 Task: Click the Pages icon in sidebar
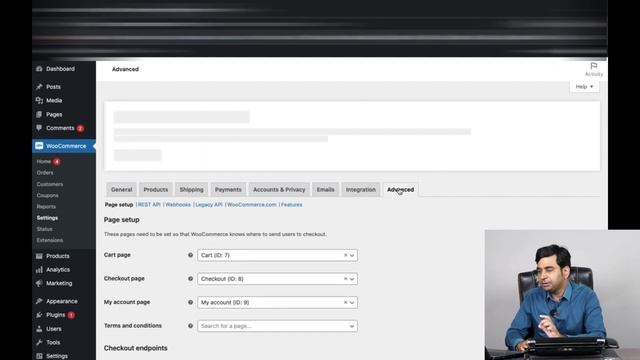point(39,114)
